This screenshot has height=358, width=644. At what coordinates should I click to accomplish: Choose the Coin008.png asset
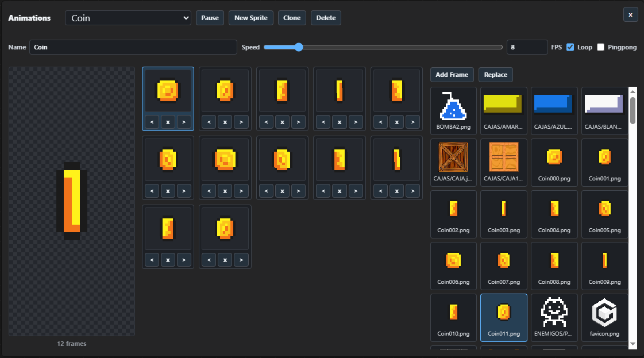[x=554, y=266]
